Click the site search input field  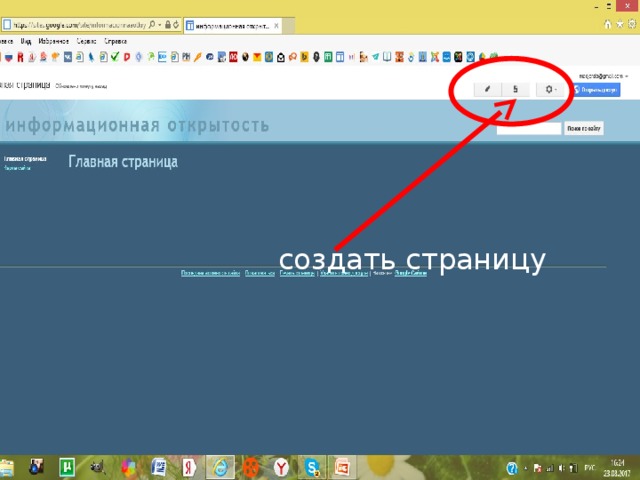(x=529, y=129)
